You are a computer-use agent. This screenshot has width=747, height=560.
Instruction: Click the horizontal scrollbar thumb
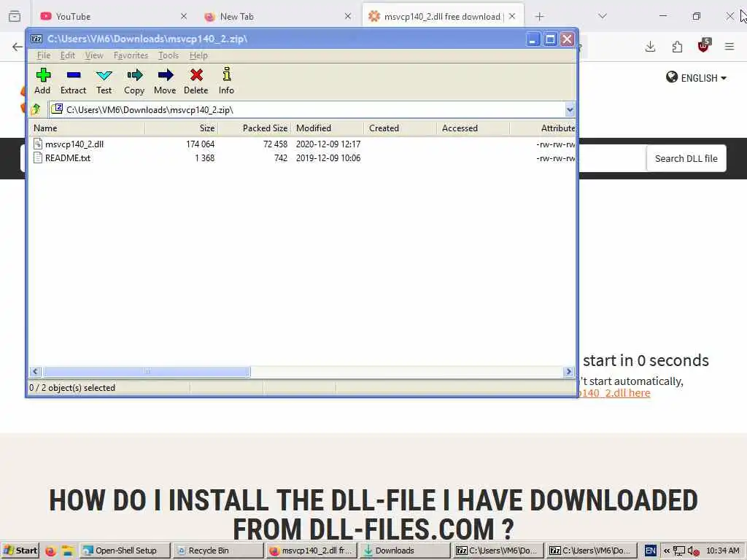147,371
